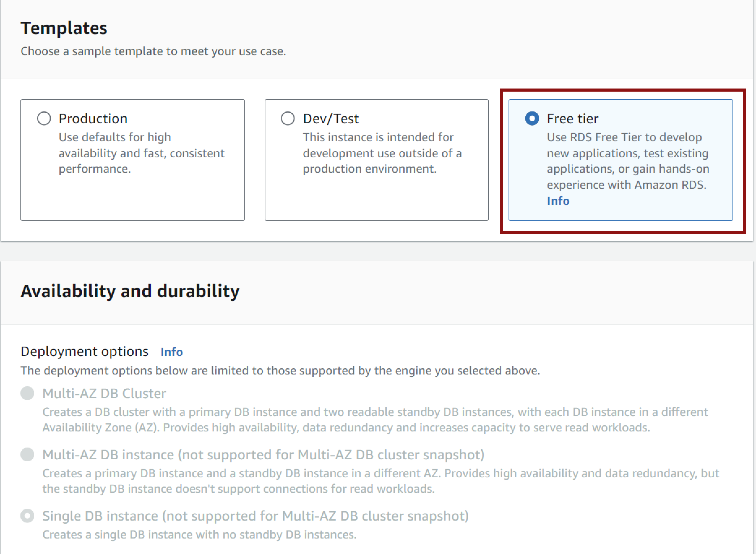Click Free tier's RDS description text
The height and width of the screenshot is (554, 756).
click(x=628, y=161)
